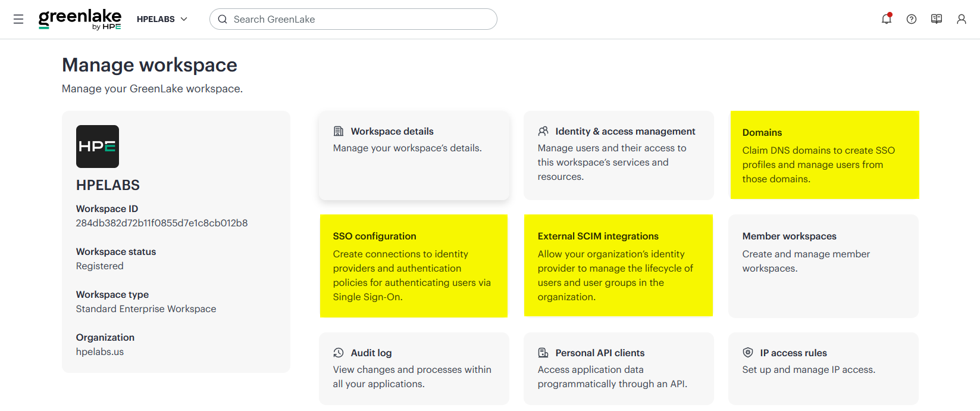This screenshot has width=980, height=411.
Task: Click 'Set up and manage IP access.' text
Action: [809, 369]
